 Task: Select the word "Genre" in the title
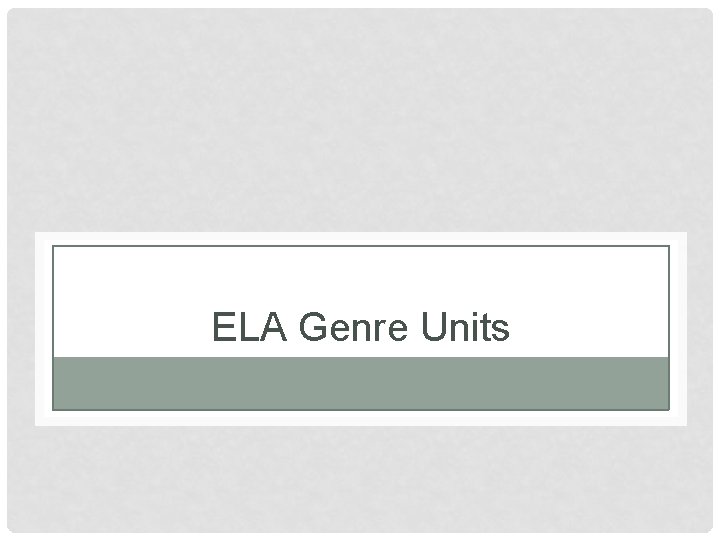click(353, 326)
